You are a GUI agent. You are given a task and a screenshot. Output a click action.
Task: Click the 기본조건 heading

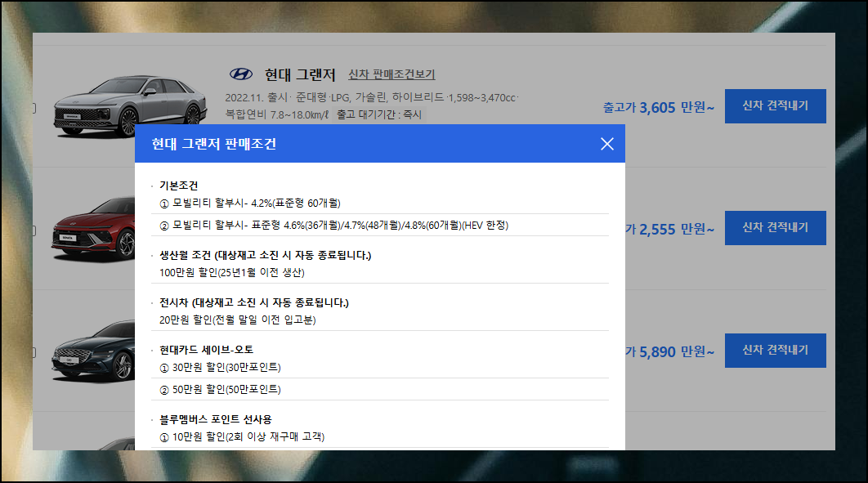coord(178,186)
